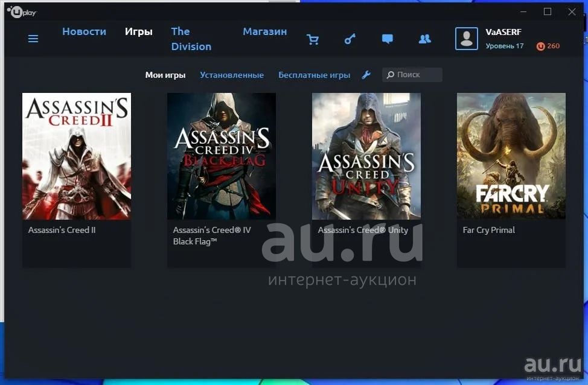
Task: Show the Мои игры list
Action: coord(165,75)
